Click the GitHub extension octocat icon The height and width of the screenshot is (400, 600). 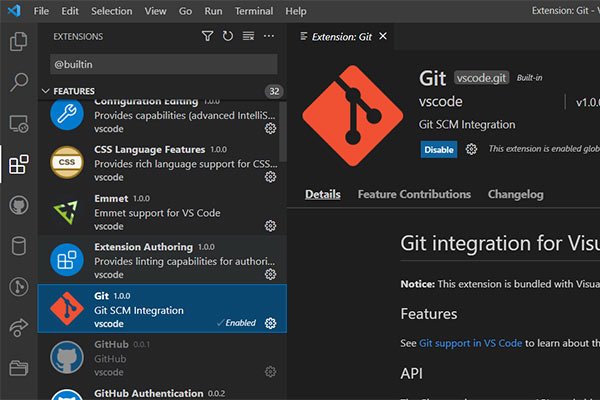pos(67,357)
